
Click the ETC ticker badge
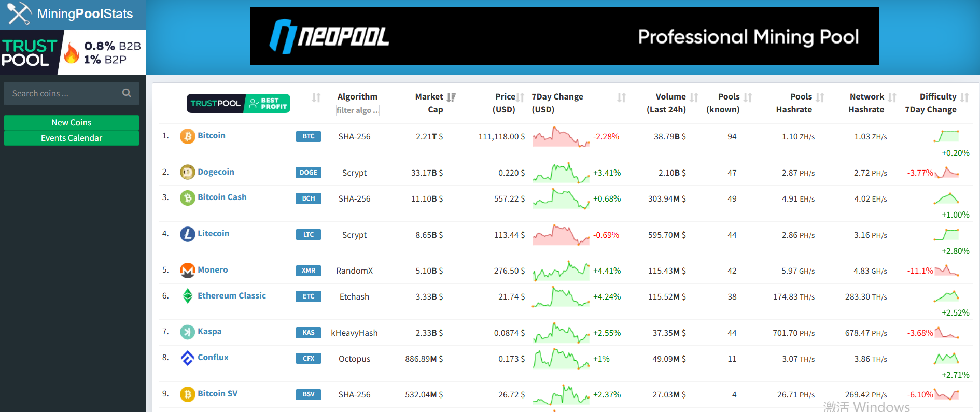tap(309, 296)
